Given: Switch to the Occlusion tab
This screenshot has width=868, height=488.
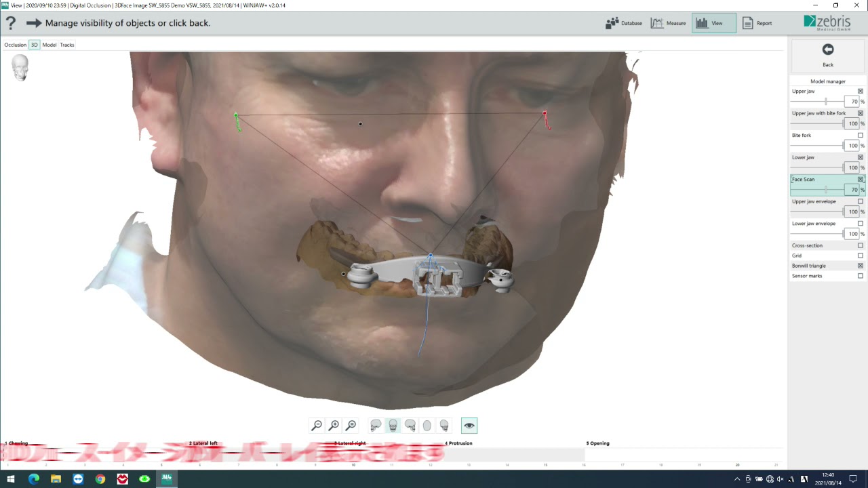Looking at the screenshot, I should pyautogui.click(x=15, y=45).
